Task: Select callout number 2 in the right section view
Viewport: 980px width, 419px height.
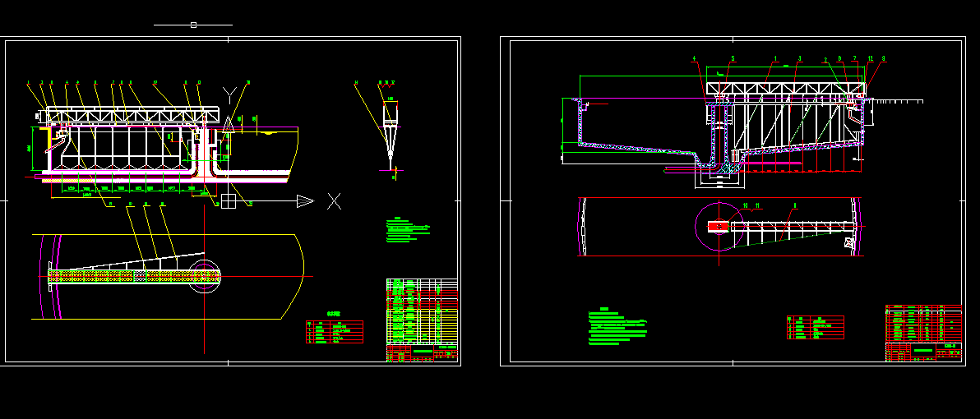Action: 825,60
